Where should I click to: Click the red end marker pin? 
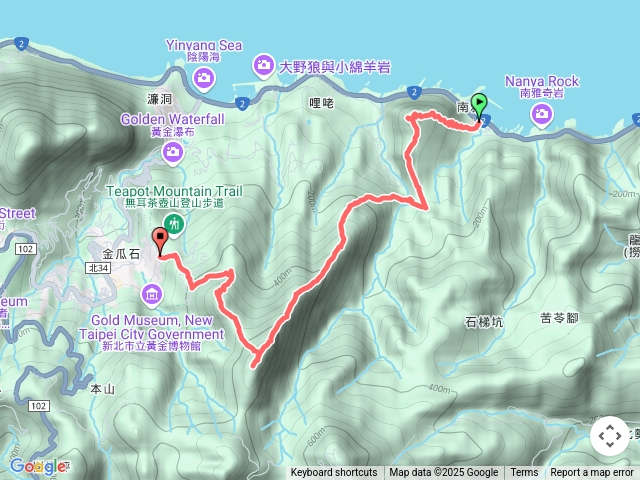click(160, 242)
